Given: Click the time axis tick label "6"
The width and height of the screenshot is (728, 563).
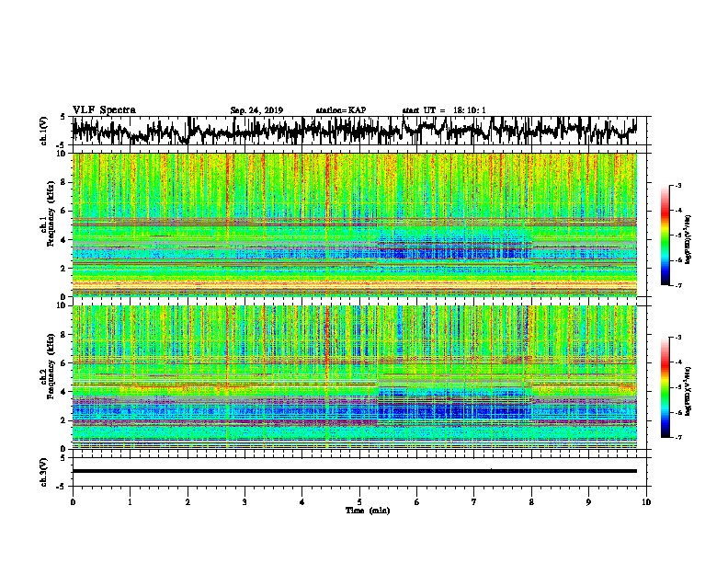Looking at the screenshot, I should 417,502.
